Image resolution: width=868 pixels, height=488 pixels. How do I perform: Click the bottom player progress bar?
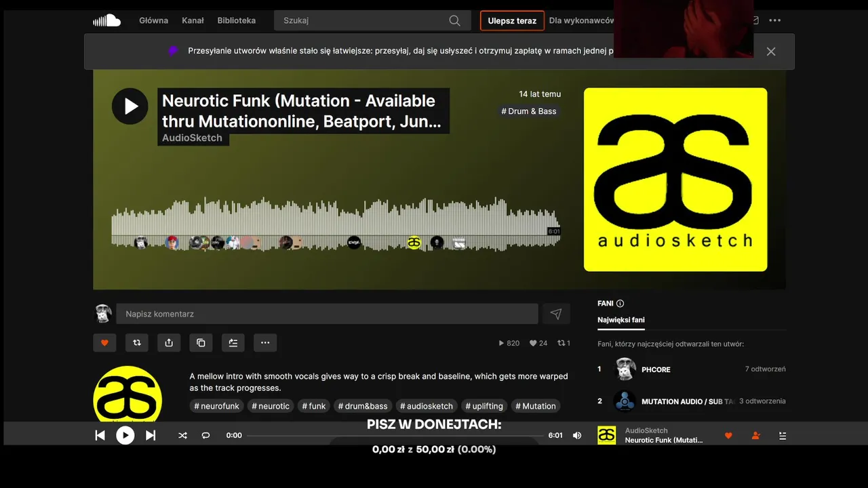(395, 435)
